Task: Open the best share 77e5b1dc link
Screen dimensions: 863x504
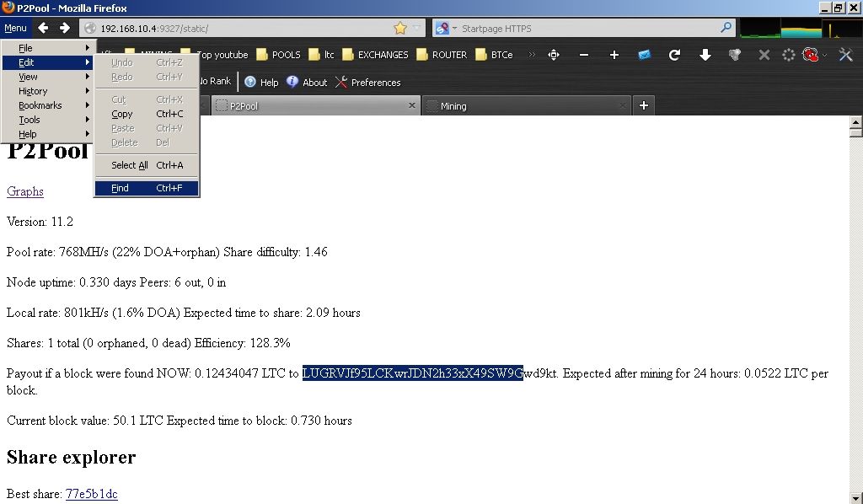Action: coord(91,494)
